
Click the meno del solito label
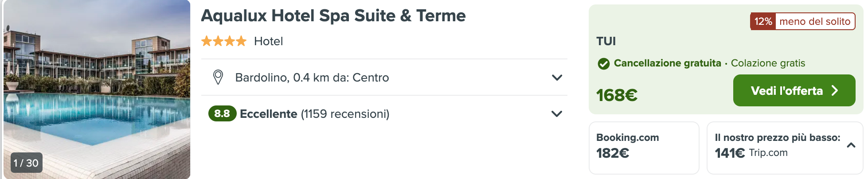coord(815,21)
